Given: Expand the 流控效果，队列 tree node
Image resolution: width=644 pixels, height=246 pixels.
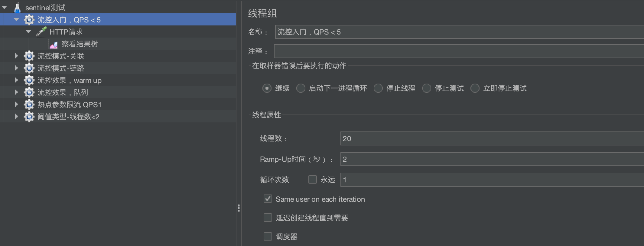Looking at the screenshot, I should click(16, 92).
